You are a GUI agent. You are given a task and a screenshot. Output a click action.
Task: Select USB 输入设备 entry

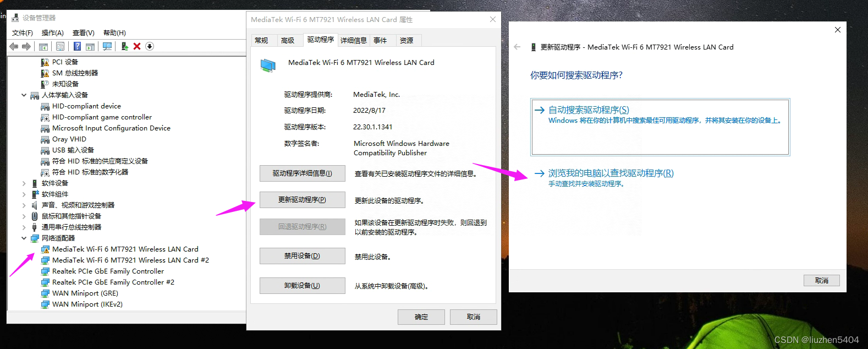pos(73,150)
